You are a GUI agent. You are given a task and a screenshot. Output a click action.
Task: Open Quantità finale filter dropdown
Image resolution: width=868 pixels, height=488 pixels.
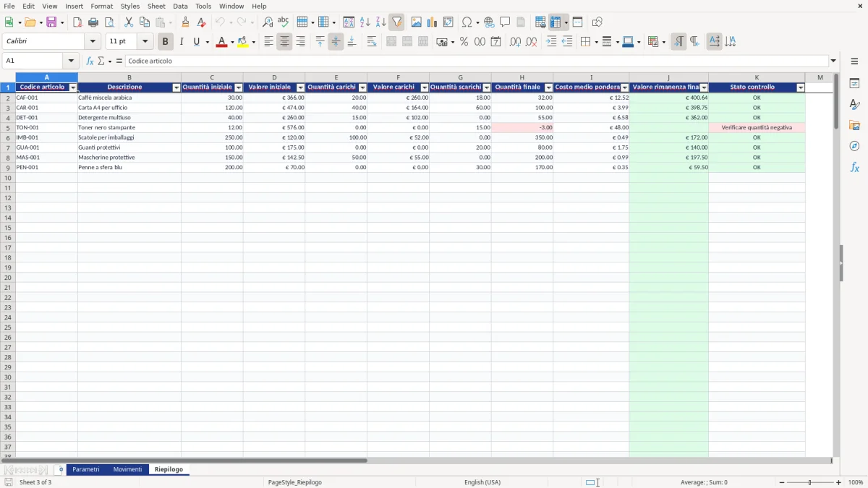pos(548,87)
